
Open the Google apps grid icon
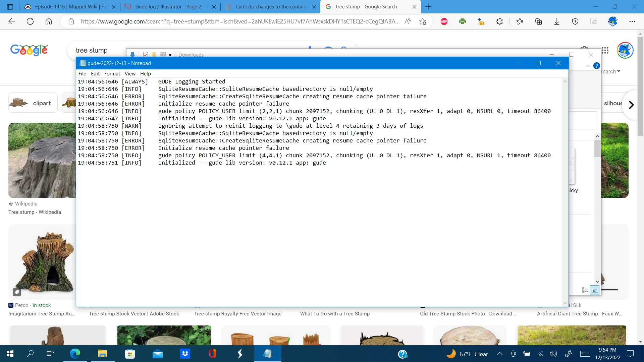pyautogui.click(x=605, y=50)
